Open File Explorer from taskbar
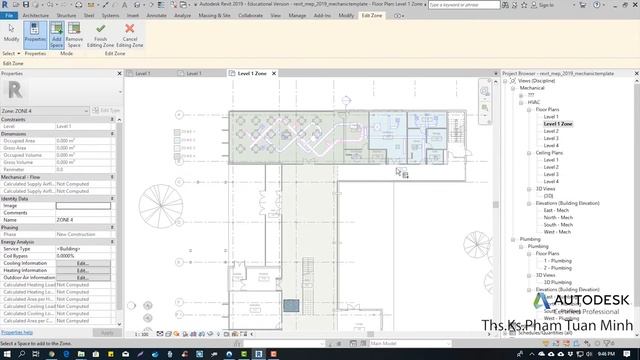The height and width of the screenshot is (360, 640). (x=81, y=354)
